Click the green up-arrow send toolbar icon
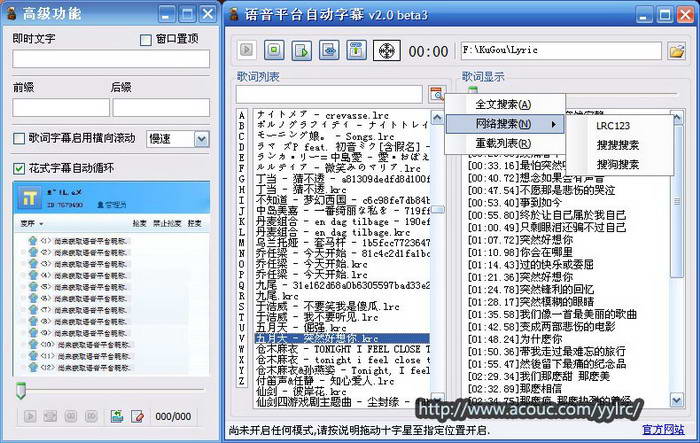This screenshot has height=443, width=700. 356,50
